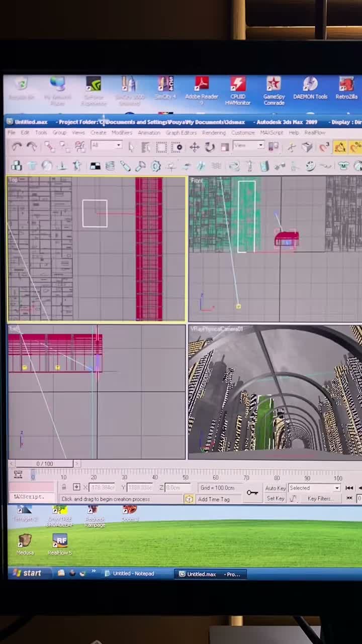
Task: Activate the Select and Rotate tool
Action: click(210, 147)
